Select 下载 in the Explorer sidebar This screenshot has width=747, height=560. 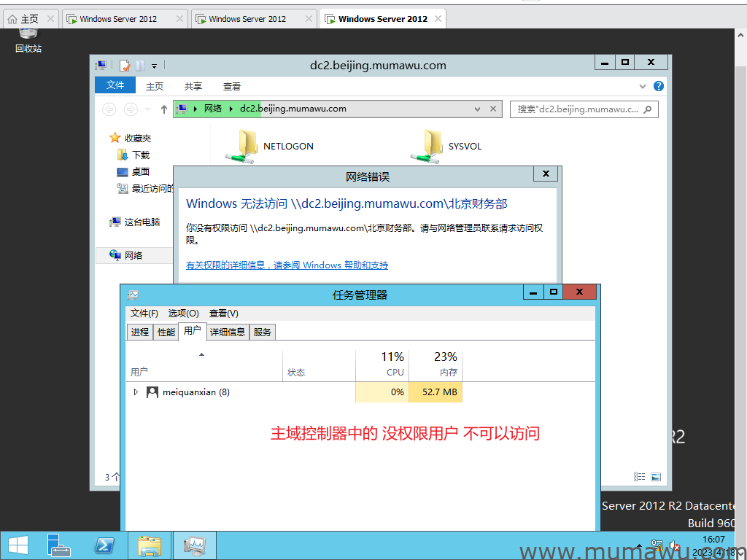coord(142,155)
